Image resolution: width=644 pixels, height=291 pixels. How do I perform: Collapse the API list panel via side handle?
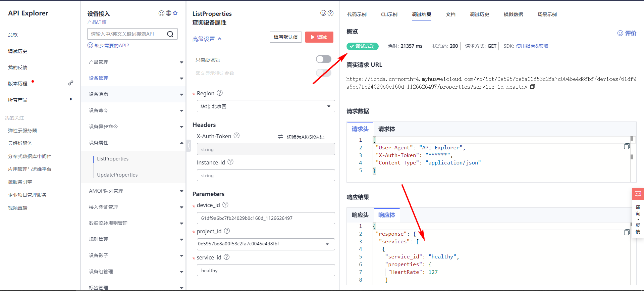click(189, 146)
